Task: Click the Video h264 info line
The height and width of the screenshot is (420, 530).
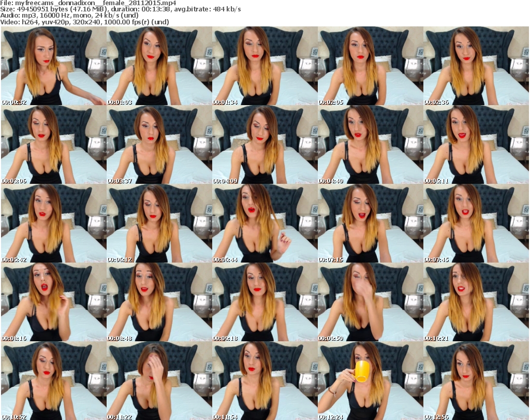Action: coord(84,22)
